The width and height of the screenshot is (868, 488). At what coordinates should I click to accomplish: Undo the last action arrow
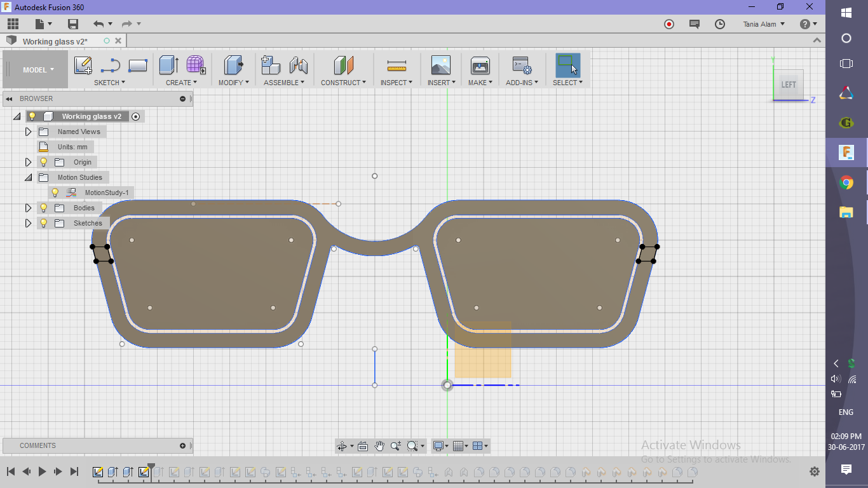(x=98, y=24)
